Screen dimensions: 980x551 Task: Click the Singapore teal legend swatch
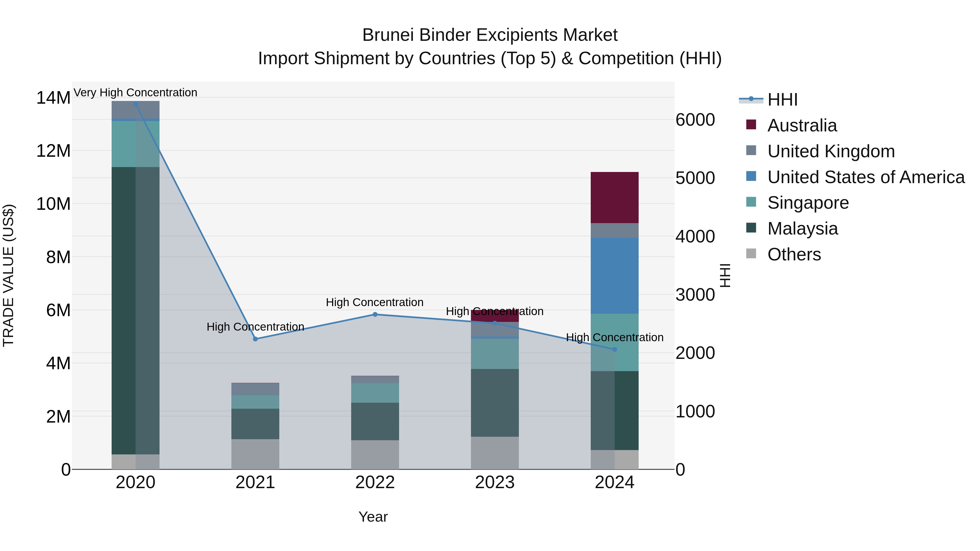point(751,202)
